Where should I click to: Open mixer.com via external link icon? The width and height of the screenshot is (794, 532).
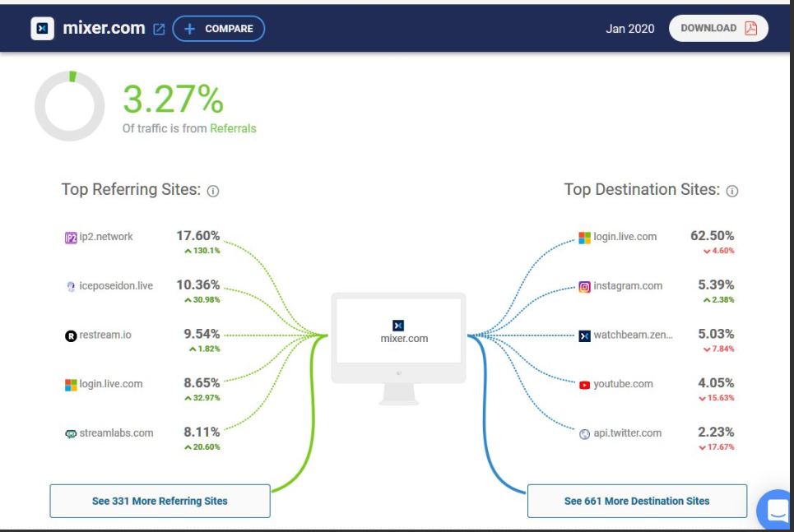click(x=159, y=29)
